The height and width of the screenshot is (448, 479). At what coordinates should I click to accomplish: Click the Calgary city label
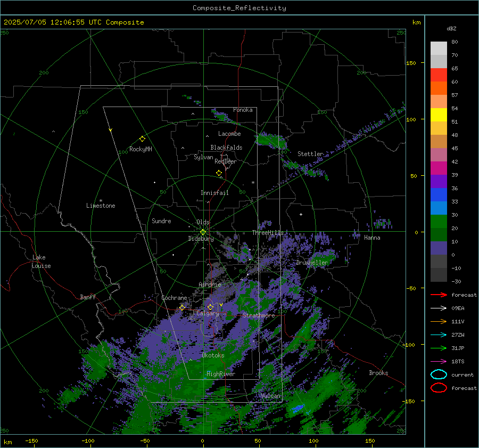208,313
